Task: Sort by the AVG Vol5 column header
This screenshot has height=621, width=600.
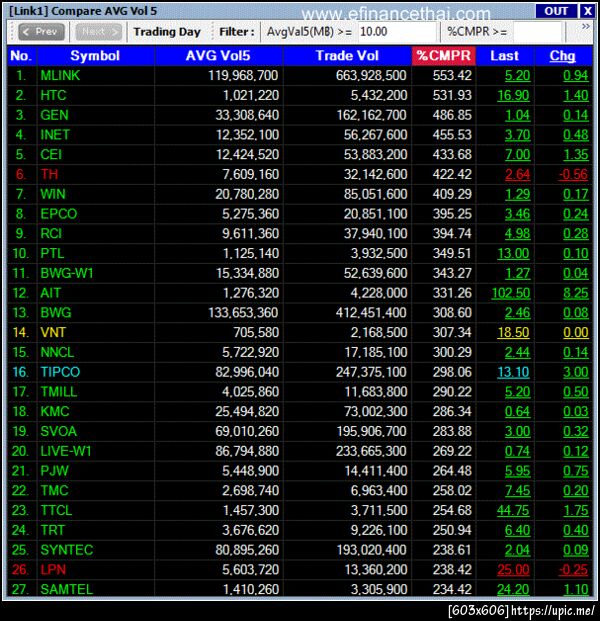Action: (218, 56)
